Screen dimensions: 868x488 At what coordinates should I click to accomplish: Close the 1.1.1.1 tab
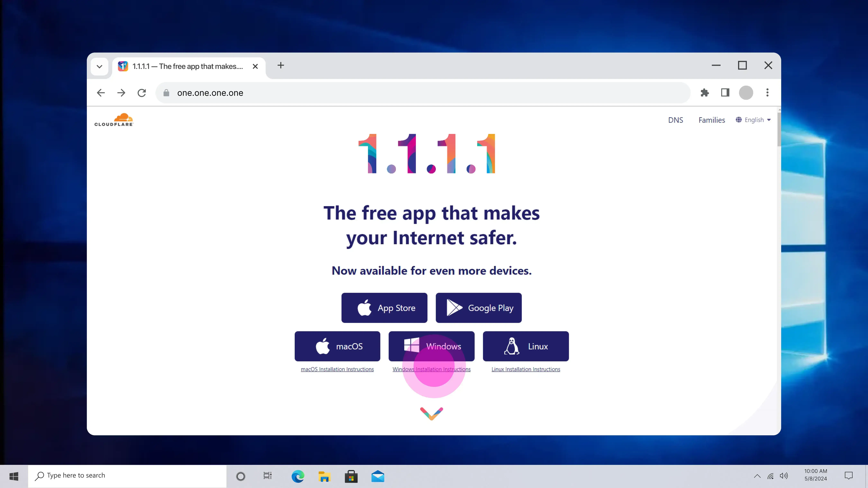click(x=255, y=66)
